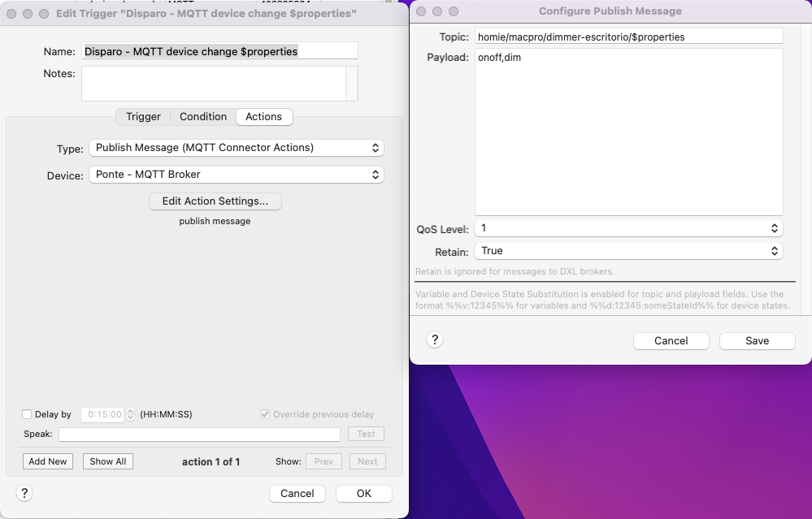Screen dimensions: 812x519
Task: Toggle Override previous delay checkbox
Action: click(265, 414)
